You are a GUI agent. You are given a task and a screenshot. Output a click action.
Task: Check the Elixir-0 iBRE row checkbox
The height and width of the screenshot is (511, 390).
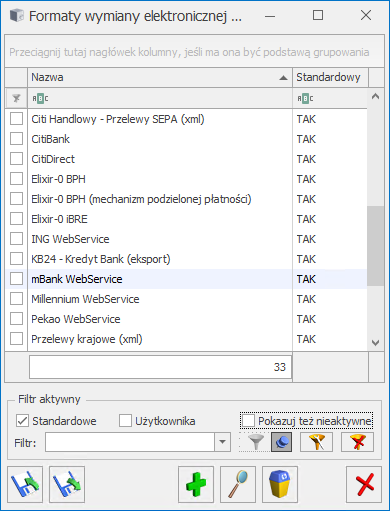pyautogui.click(x=16, y=219)
